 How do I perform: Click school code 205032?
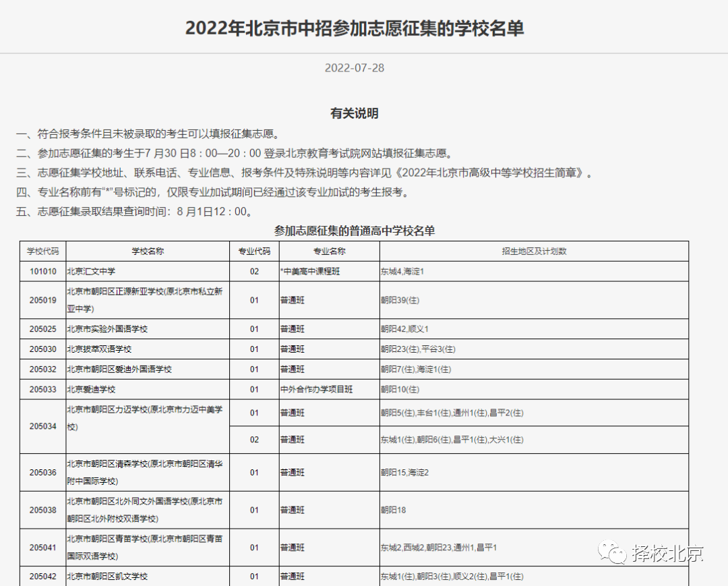(42, 369)
